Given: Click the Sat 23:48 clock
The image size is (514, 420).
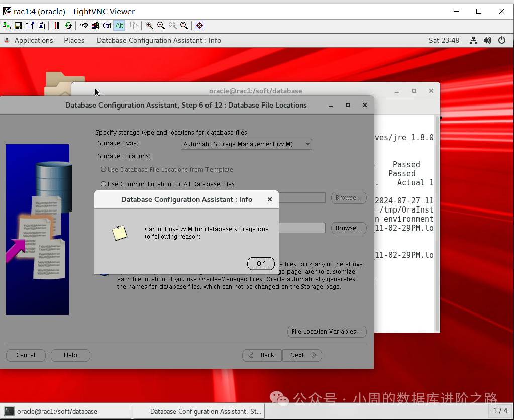Looking at the screenshot, I should click(444, 40).
